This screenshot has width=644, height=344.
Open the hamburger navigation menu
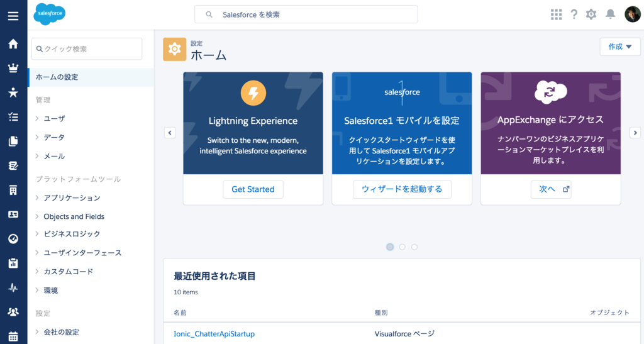coord(13,16)
